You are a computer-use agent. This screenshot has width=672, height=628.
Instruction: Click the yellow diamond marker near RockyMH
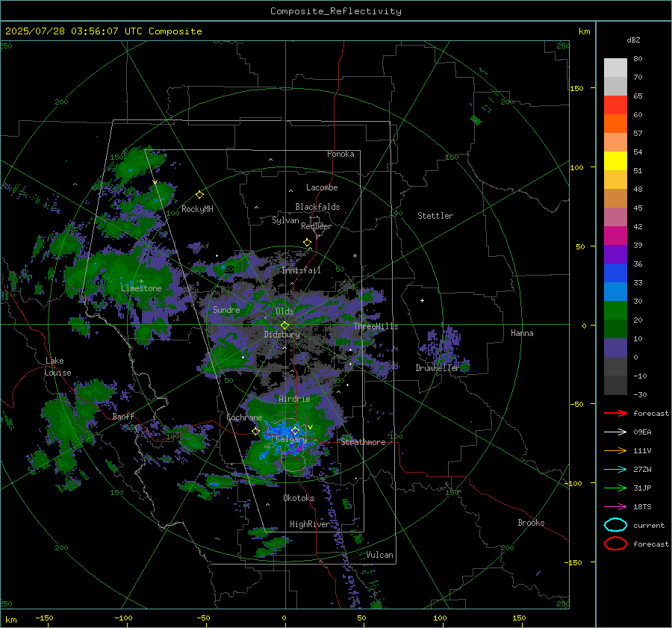pyautogui.click(x=199, y=195)
